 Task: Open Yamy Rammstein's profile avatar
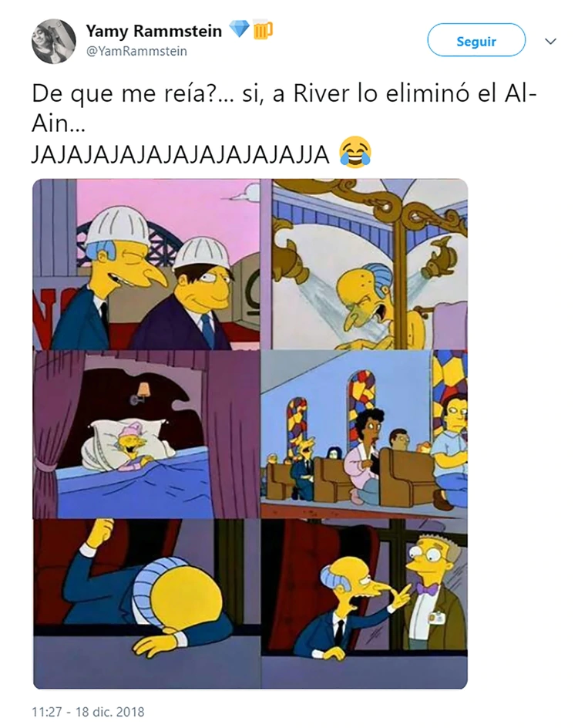click(53, 41)
